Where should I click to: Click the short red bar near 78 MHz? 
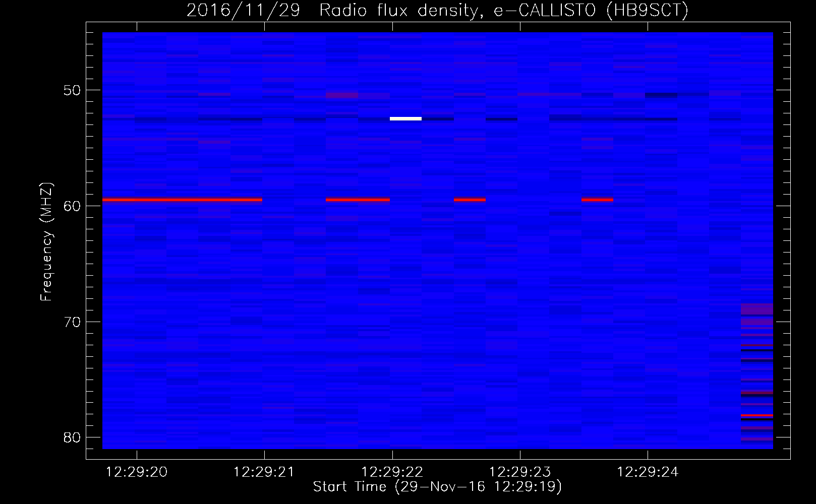pos(757,415)
